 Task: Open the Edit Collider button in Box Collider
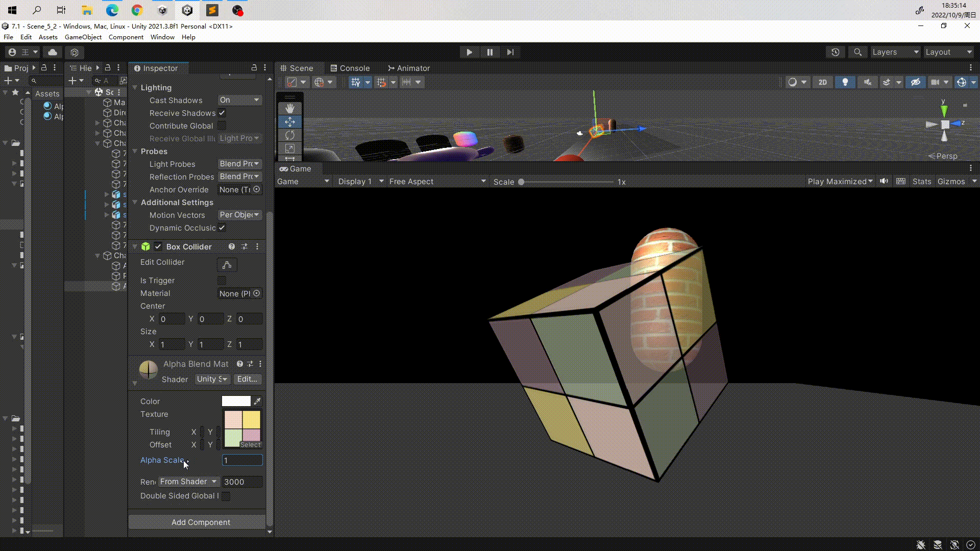(x=227, y=265)
